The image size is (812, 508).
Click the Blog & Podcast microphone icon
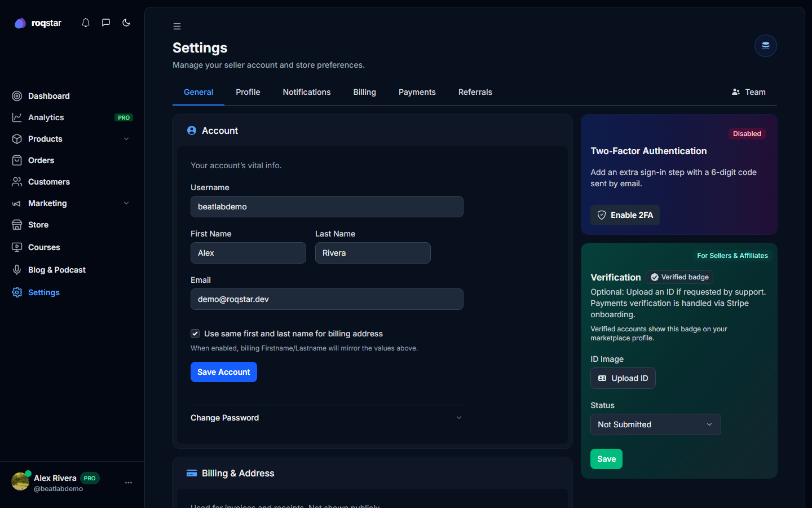coord(17,270)
